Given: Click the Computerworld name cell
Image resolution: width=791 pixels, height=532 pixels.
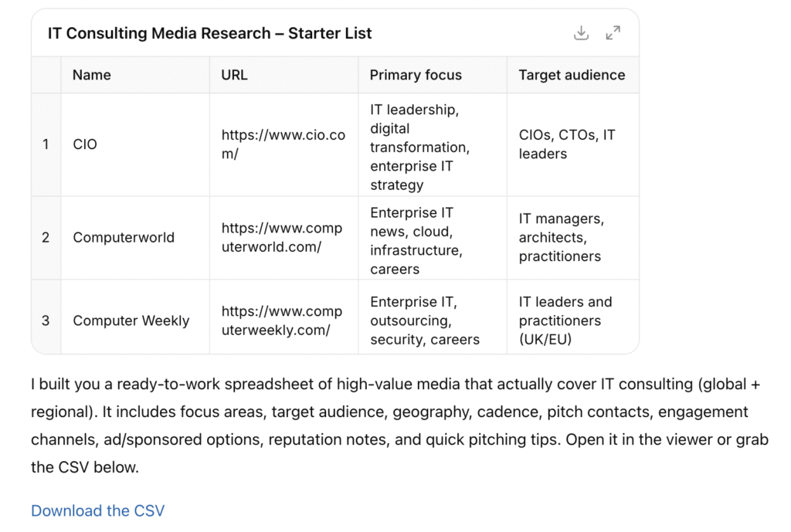Looking at the screenshot, I should [124, 238].
